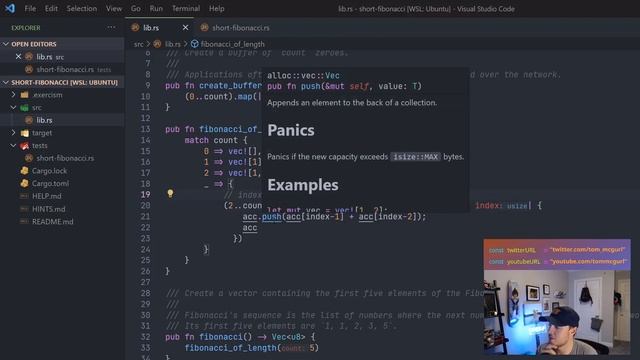640x360 pixels.
Task: Click line number 13 in gutter
Action: click(145, 129)
